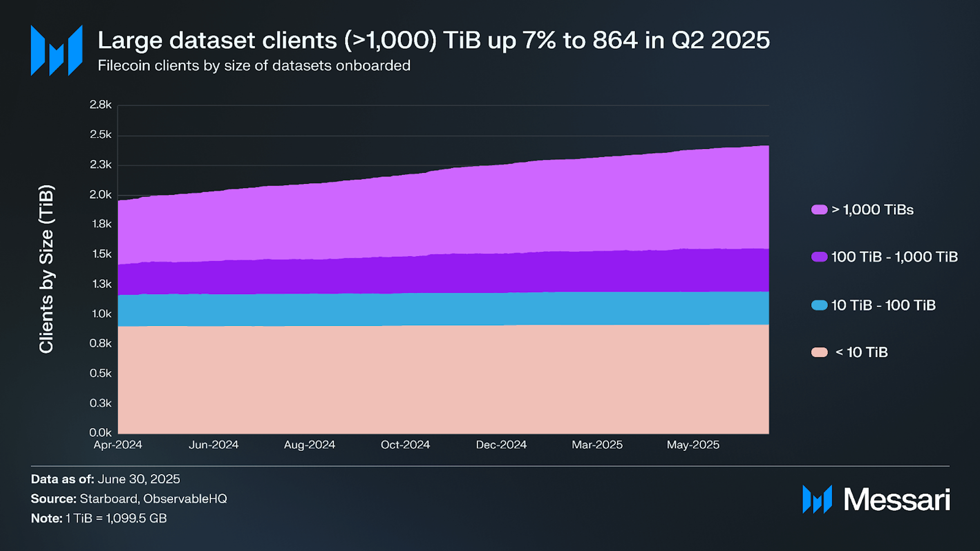The image size is (980, 551).
Task: Click the Oct-2024 x-axis label
Action: click(405, 445)
